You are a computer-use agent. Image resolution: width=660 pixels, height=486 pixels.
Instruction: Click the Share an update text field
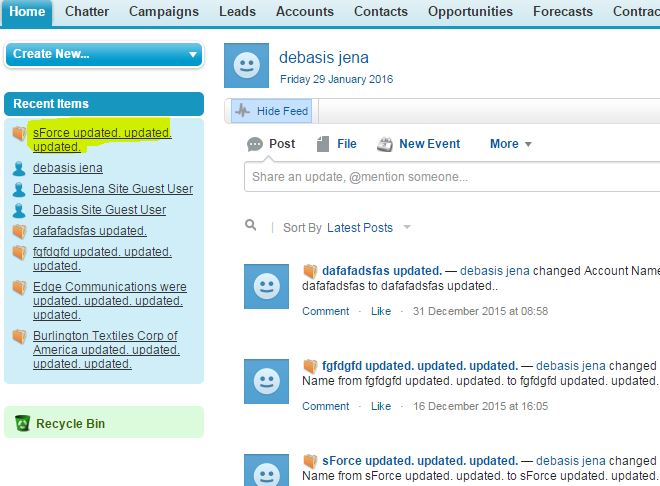452,177
